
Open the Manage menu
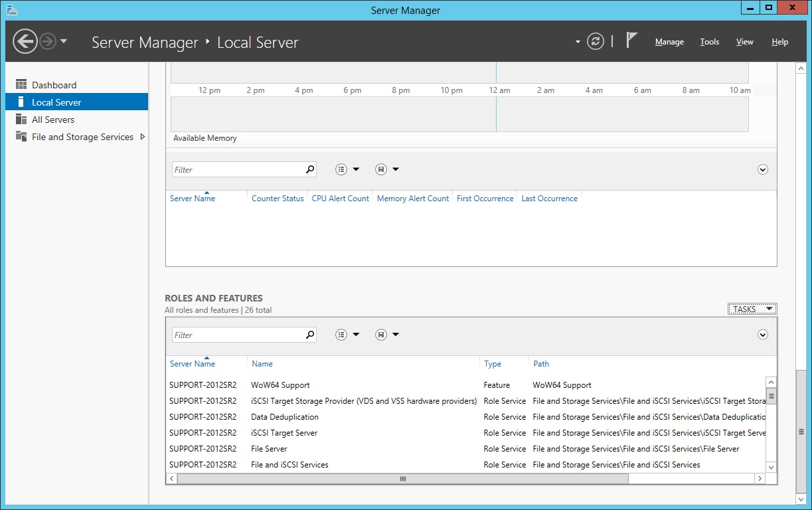point(669,42)
